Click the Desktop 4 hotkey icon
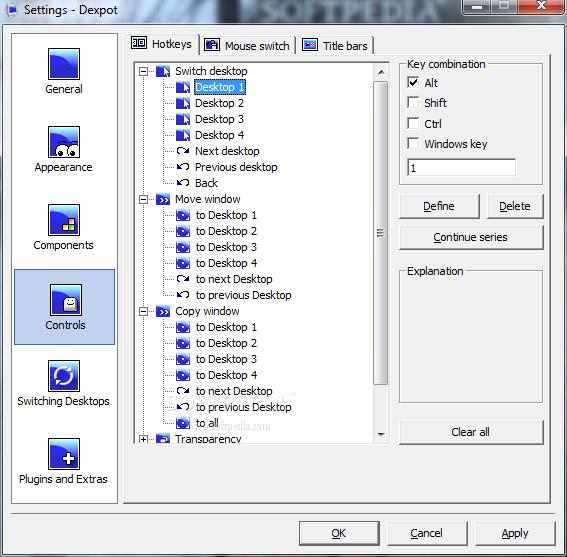 tap(183, 135)
